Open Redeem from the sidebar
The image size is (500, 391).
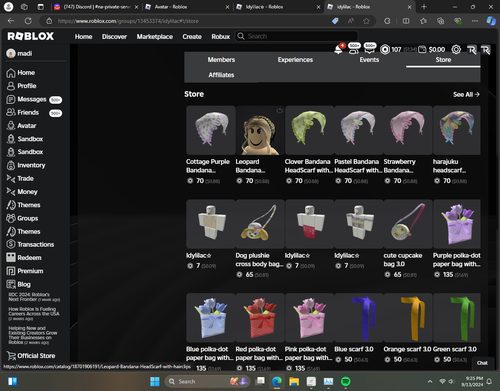(24, 258)
